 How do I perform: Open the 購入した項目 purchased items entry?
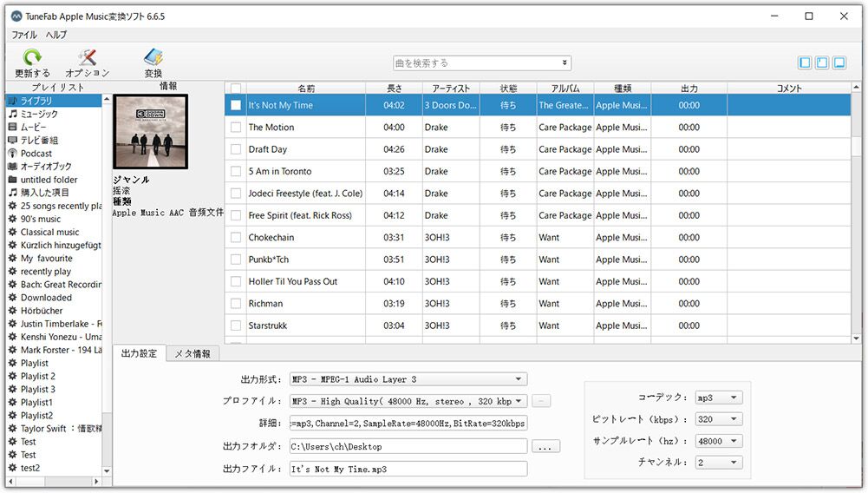tap(13, 192)
